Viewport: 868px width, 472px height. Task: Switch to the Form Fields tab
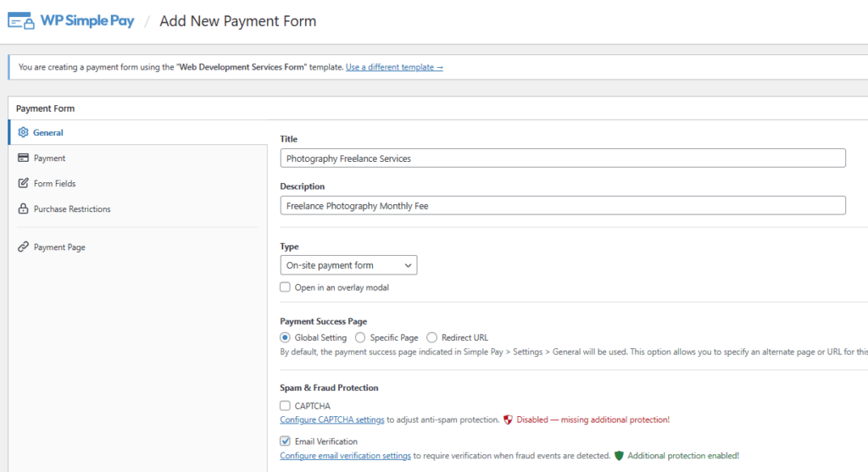click(x=54, y=183)
